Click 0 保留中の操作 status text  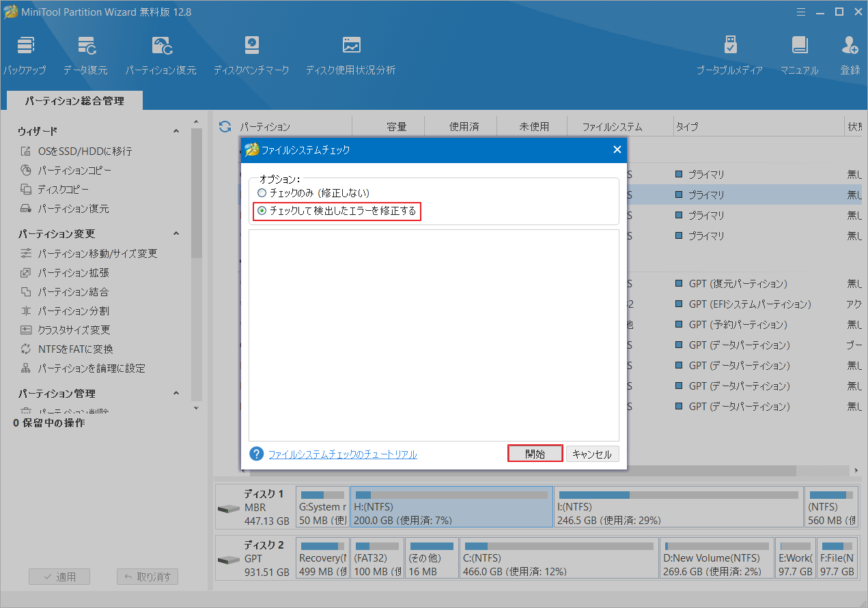(49, 423)
